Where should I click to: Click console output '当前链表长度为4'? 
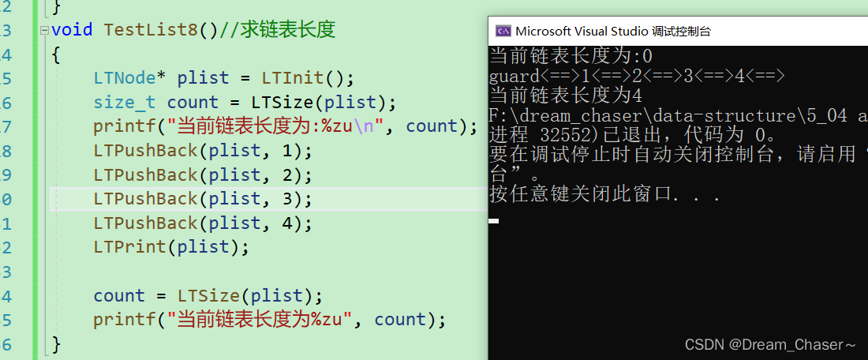click(567, 96)
